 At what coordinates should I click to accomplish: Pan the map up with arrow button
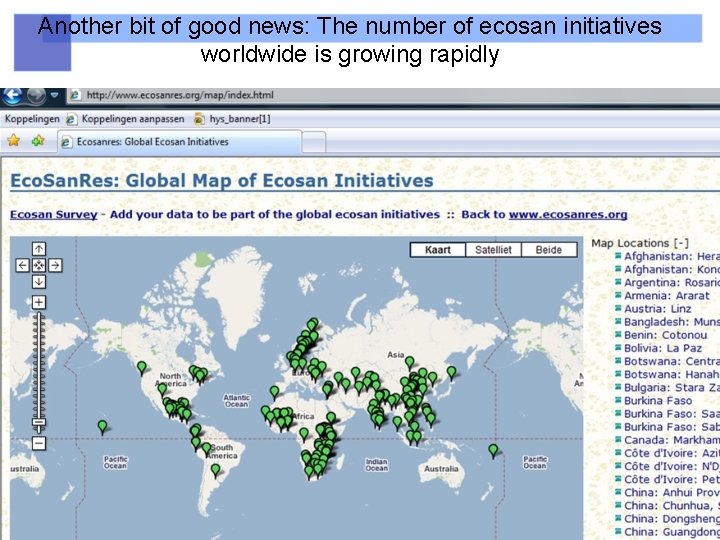click(x=39, y=249)
